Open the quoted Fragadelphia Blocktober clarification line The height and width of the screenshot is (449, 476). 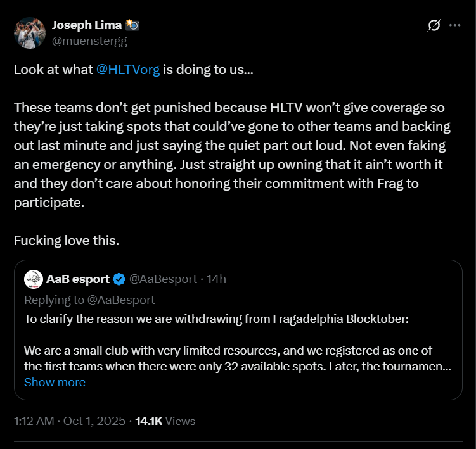click(217, 318)
